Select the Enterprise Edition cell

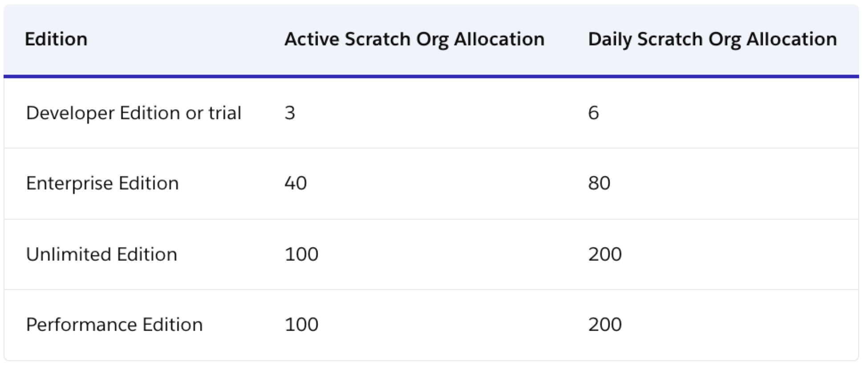point(102,183)
